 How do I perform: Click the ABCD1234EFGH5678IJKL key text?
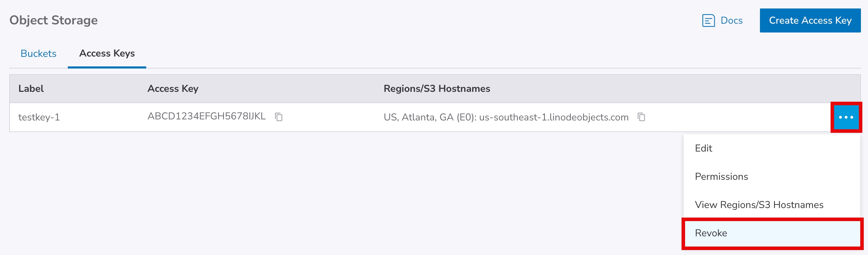[207, 117]
